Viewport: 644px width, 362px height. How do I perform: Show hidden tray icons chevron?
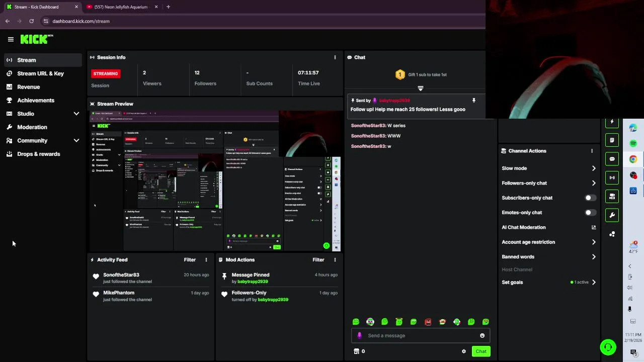(629, 266)
